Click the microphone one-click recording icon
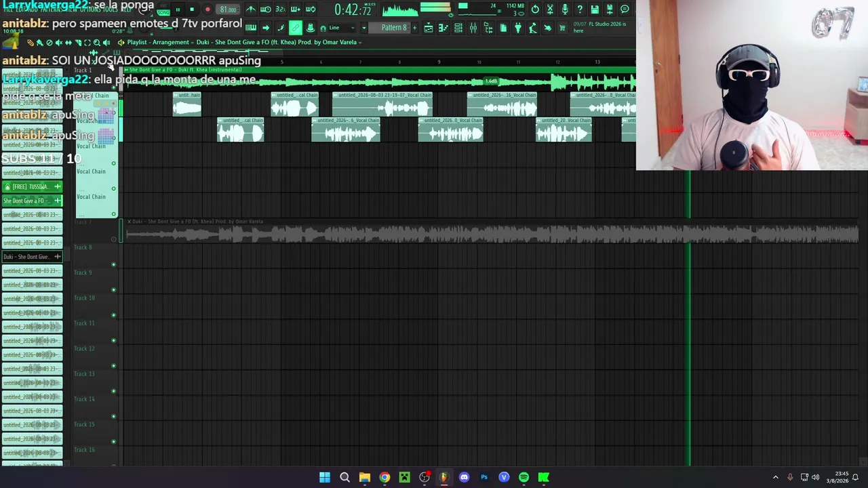Image resolution: width=868 pixels, height=488 pixels. [565, 9]
